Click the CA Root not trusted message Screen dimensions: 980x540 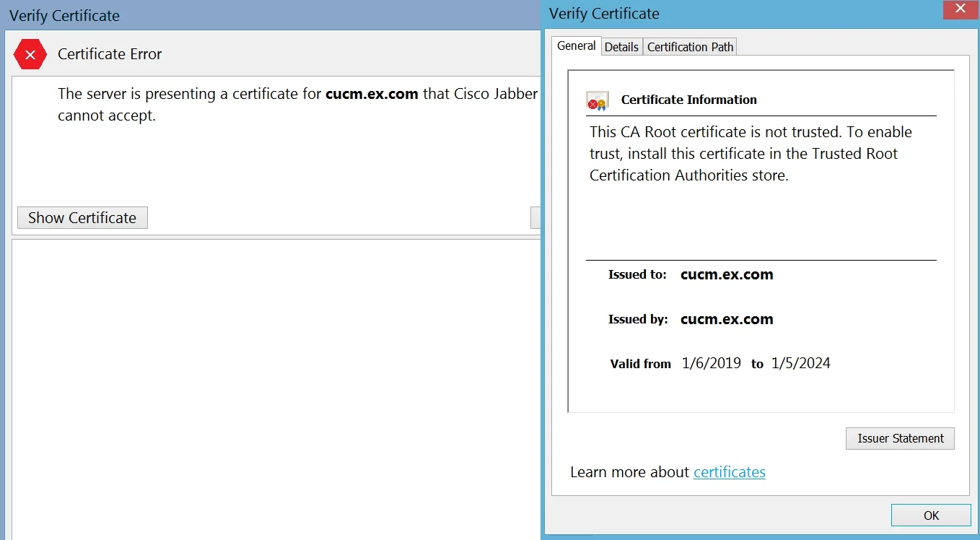pyautogui.click(x=751, y=154)
